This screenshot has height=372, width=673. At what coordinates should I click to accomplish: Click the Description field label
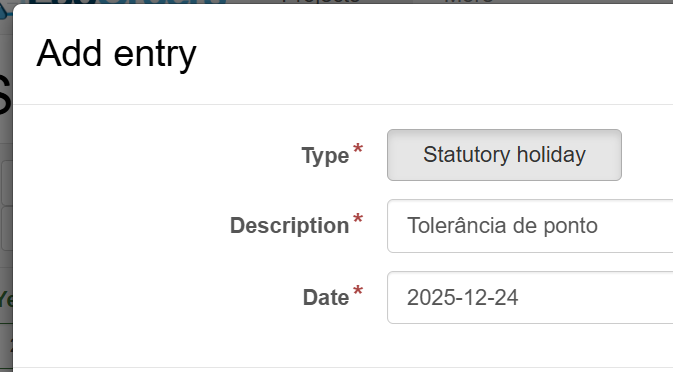click(289, 226)
